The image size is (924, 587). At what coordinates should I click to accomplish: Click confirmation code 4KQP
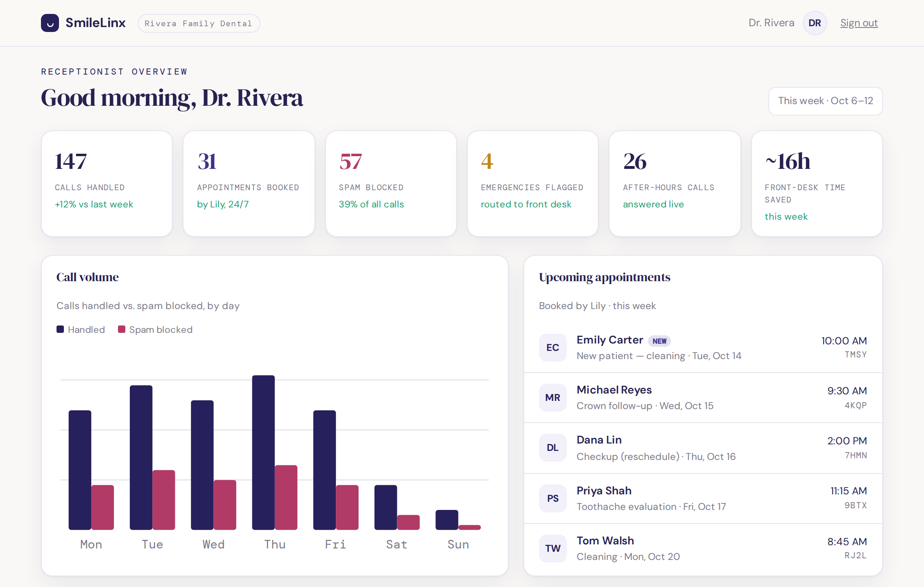pyautogui.click(x=856, y=405)
